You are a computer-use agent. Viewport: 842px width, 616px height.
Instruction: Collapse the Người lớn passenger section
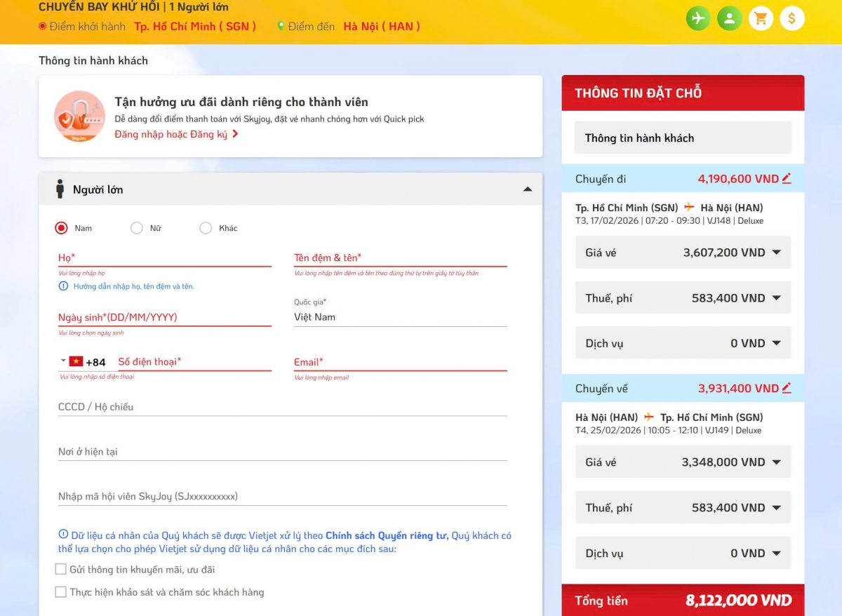tap(528, 189)
